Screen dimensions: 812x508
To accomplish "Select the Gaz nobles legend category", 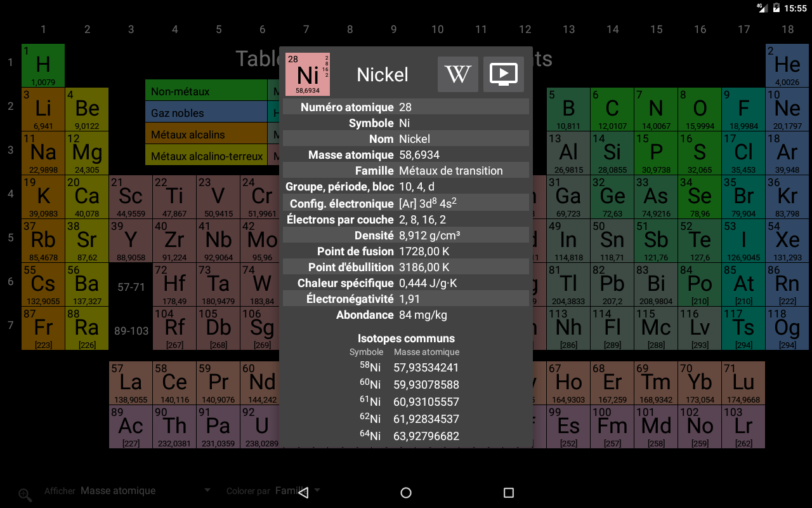I will coord(206,113).
